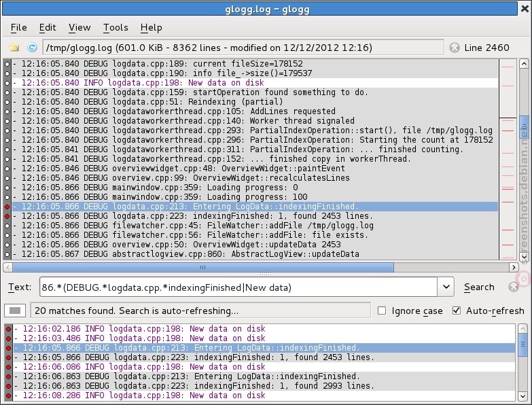
Task: Select line 'PartialIndexOperation::start(), file /tmp/glogg.log'
Action: tap(255, 130)
